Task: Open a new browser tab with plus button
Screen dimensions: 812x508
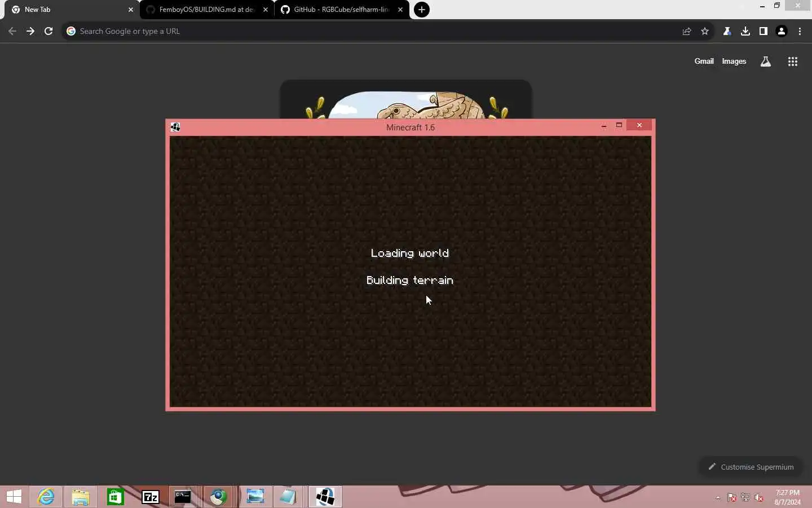Action: (x=422, y=10)
